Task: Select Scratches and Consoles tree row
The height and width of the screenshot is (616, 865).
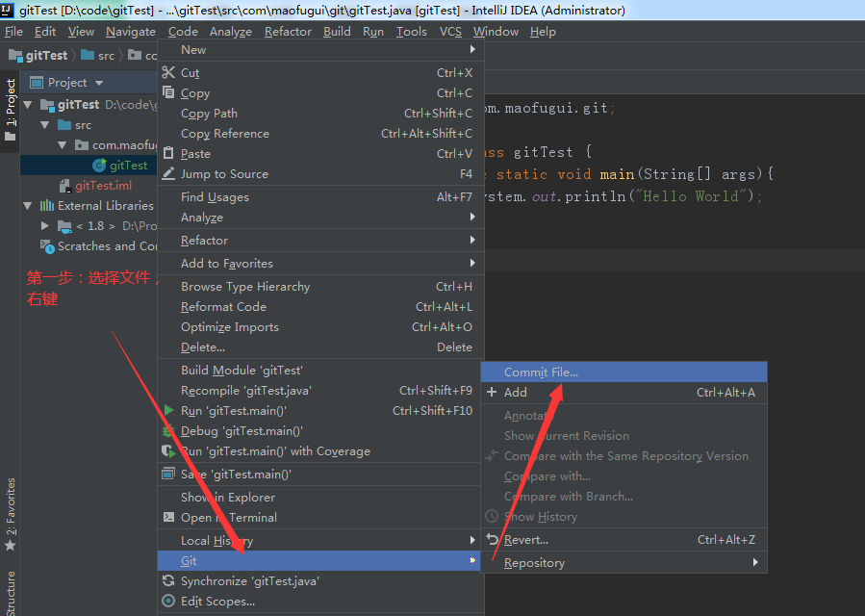Action: click(x=89, y=246)
